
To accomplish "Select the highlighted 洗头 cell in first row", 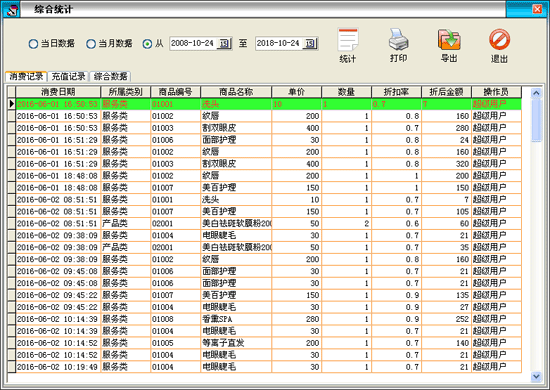I will coord(236,104).
